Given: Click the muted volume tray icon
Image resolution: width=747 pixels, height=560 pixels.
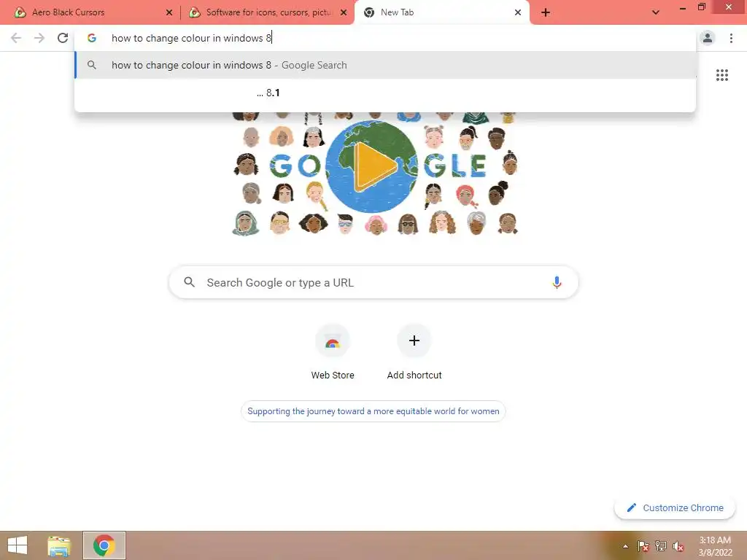Looking at the screenshot, I should [678, 547].
